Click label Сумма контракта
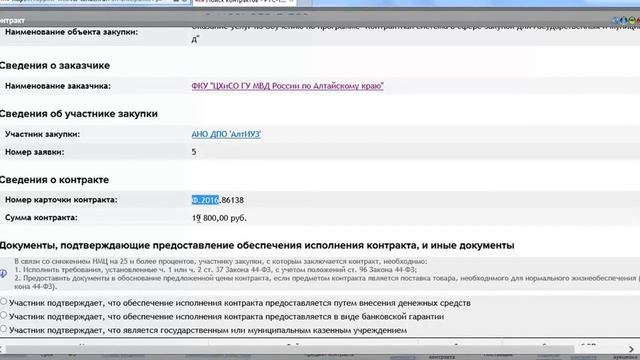Viewport: 640px width, 360px height. tap(41, 218)
